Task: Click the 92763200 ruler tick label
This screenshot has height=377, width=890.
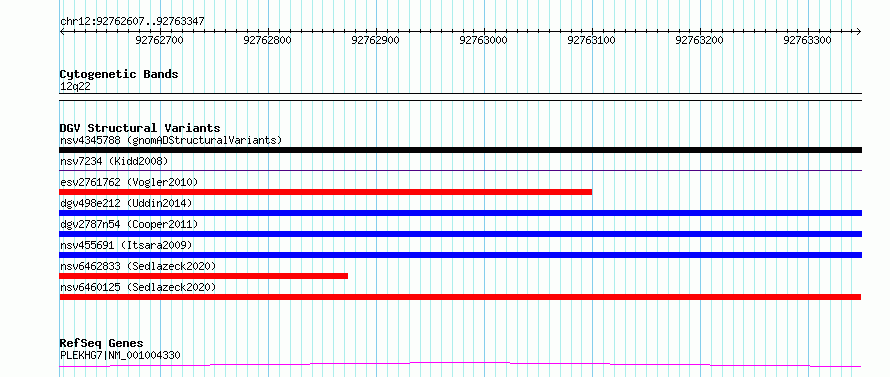Action: pos(700,40)
